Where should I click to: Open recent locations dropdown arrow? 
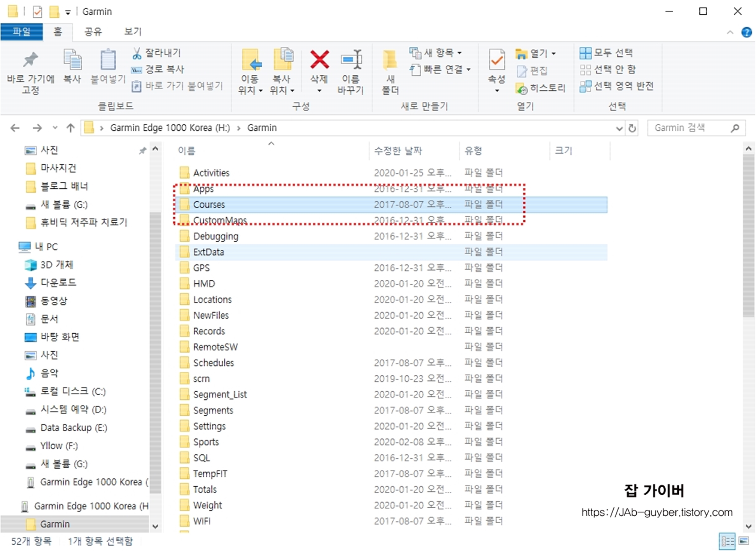55,128
